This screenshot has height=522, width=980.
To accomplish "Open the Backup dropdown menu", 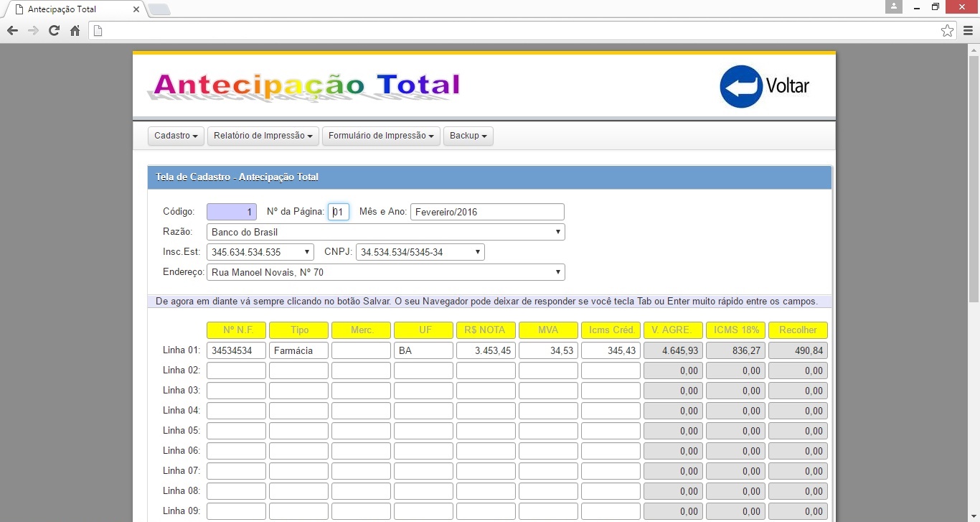I will coord(468,136).
